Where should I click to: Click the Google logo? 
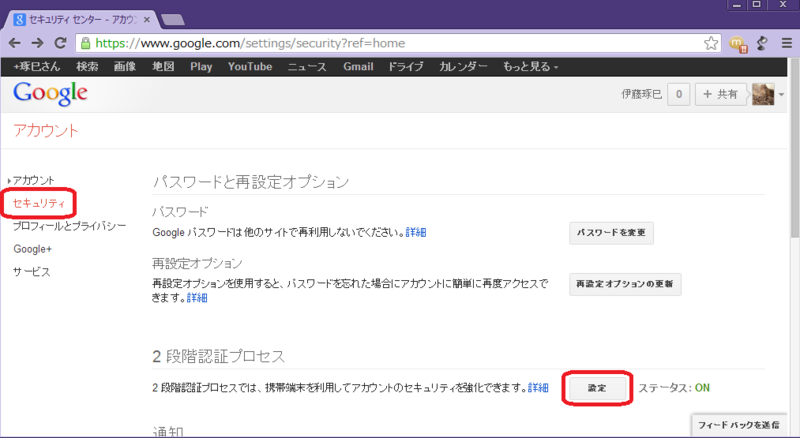click(51, 93)
